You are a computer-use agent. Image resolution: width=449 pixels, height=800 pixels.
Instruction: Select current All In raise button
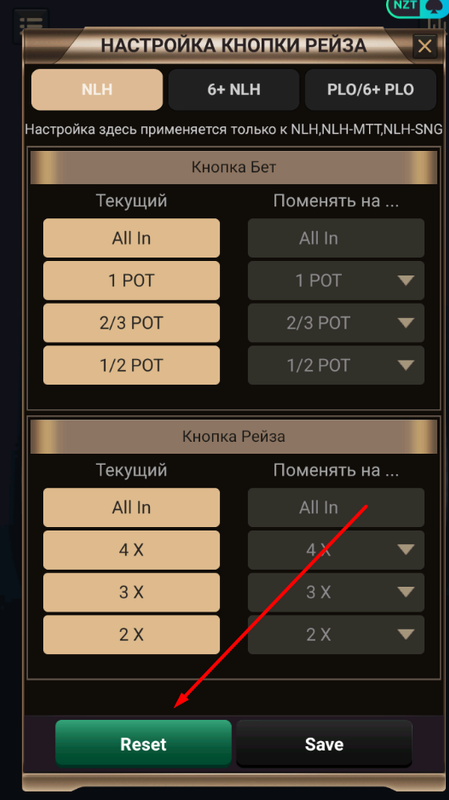[132, 508]
